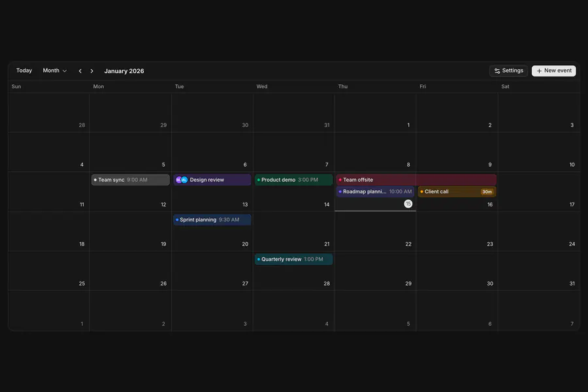588x392 pixels.
Task: Open the Design review event
Action: (x=212, y=180)
